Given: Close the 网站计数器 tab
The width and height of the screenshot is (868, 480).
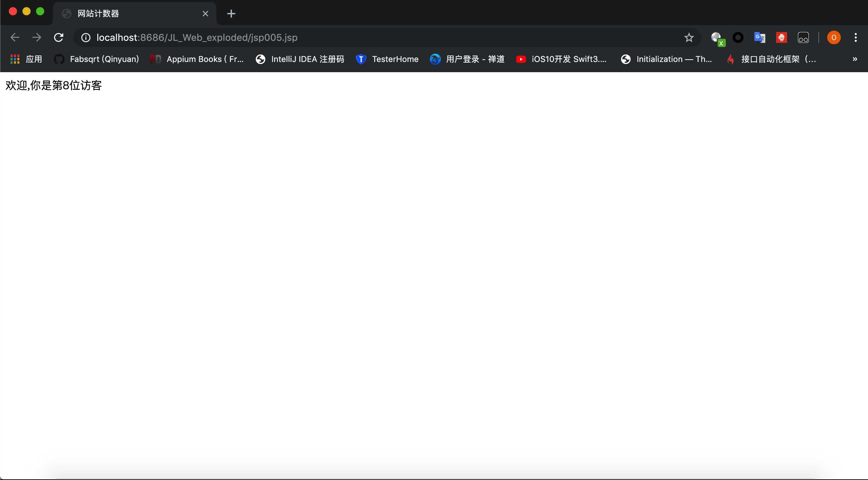Looking at the screenshot, I should tap(205, 14).
